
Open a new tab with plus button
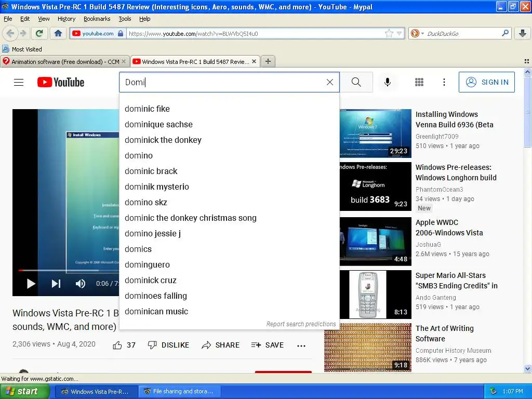point(268,61)
